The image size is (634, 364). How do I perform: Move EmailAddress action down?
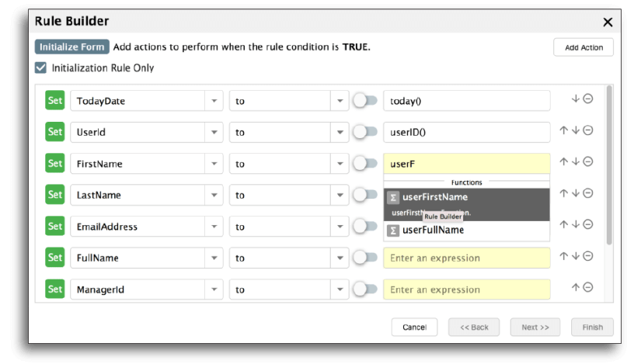(x=576, y=224)
